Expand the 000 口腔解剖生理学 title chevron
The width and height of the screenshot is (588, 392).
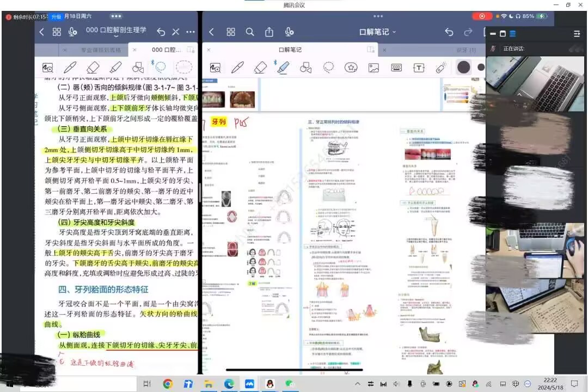tap(116, 37)
